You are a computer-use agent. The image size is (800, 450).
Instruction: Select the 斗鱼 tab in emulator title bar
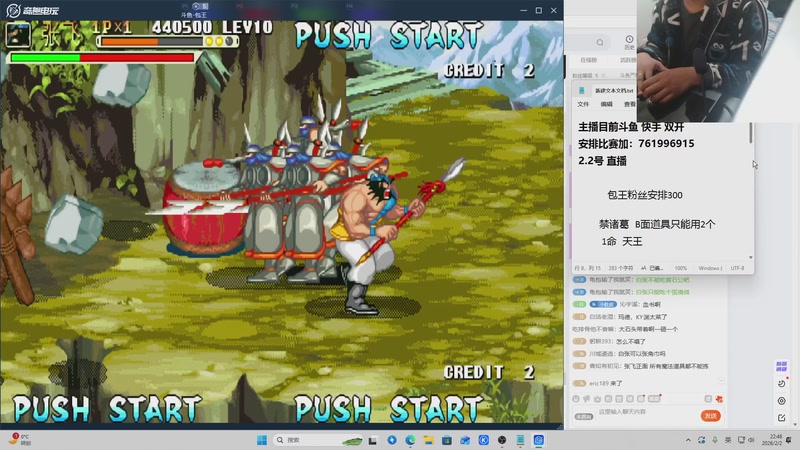194,15
